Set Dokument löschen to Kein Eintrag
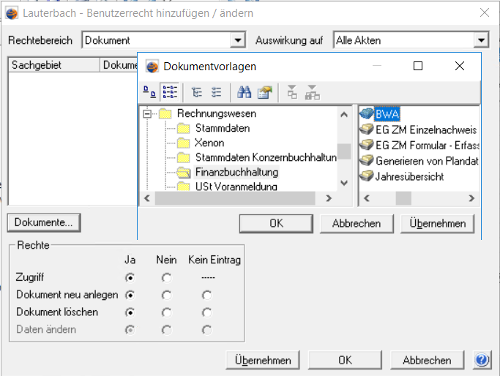This screenshot has height=376, width=500. coord(207,312)
